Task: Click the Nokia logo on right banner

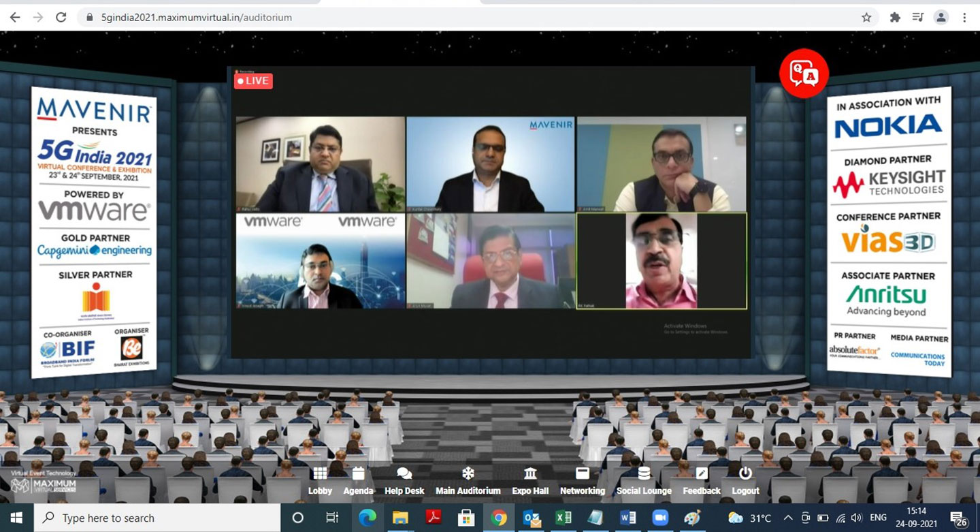Action: point(887,126)
